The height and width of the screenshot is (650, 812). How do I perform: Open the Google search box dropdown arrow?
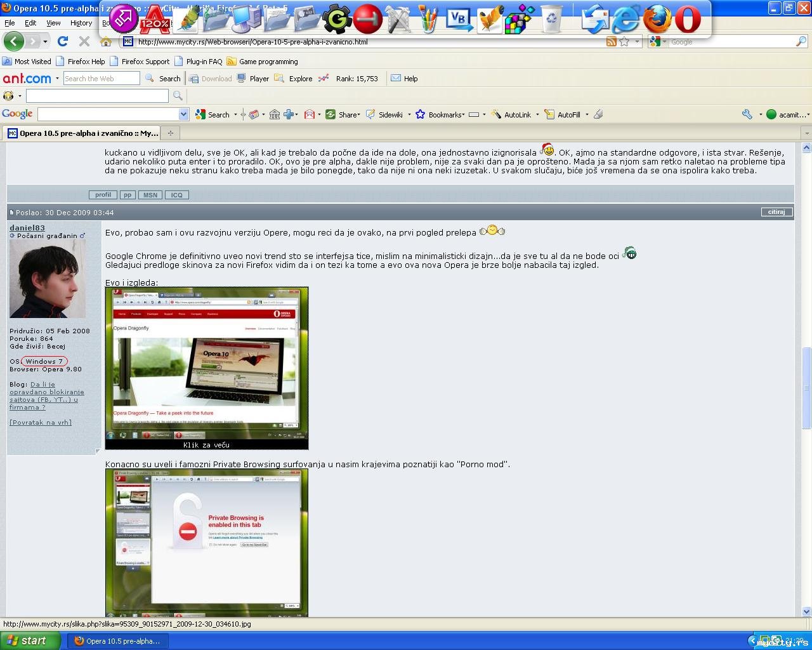click(x=184, y=114)
